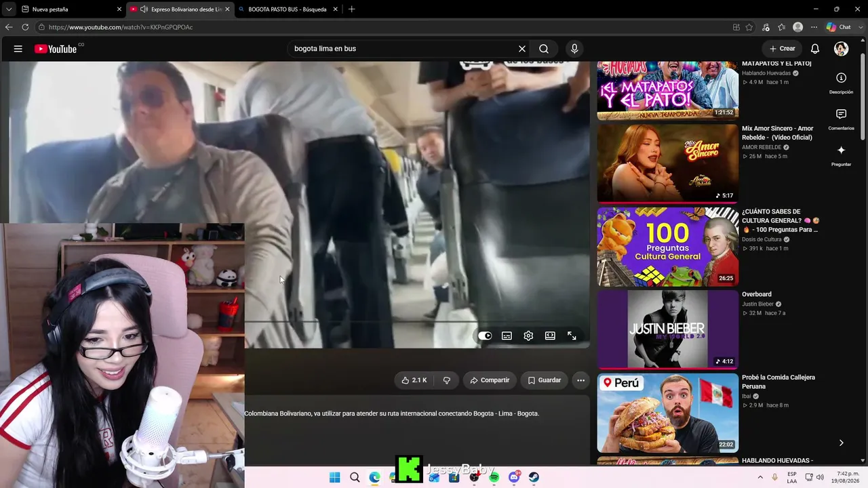Image resolution: width=868 pixels, height=488 pixels.
Task: Go back with the browser back arrow
Action: pyautogui.click(x=9, y=27)
